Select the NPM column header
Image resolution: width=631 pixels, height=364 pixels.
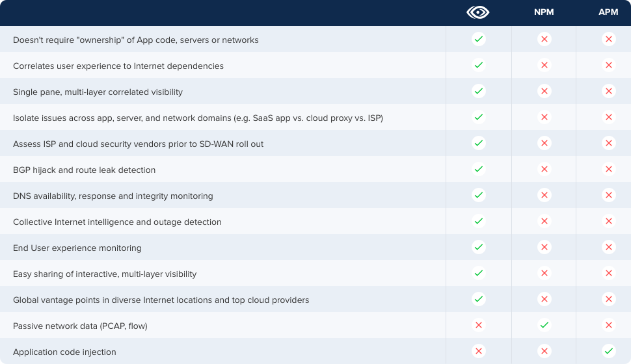pos(544,12)
